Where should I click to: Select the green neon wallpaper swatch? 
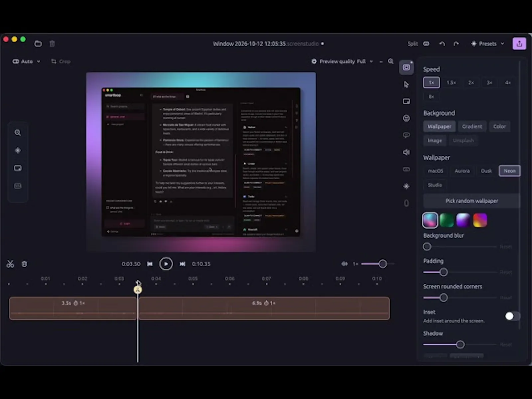coord(447,220)
